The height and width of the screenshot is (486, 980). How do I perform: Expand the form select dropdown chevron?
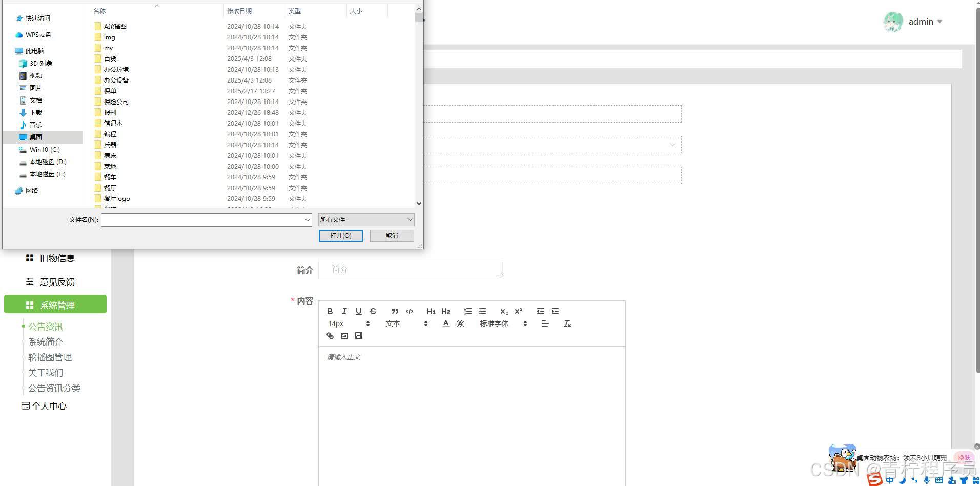coord(672,145)
